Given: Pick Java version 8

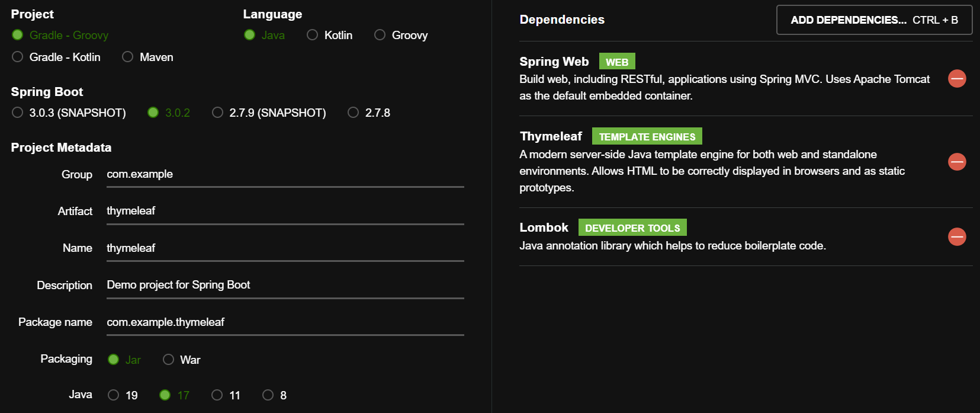Looking at the screenshot, I should [275, 395].
